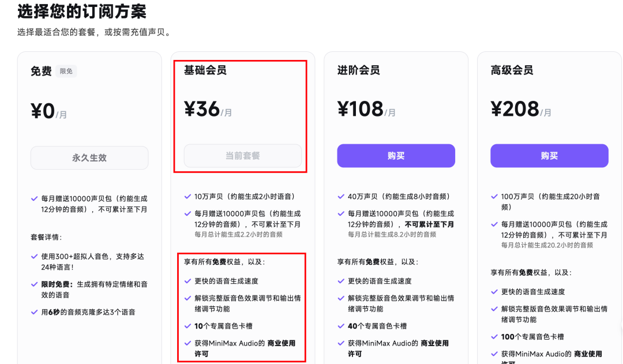Viewport: 623px width, 364px height.
Task: Click the checkmark beside 40万声贝
Action: coord(341,196)
